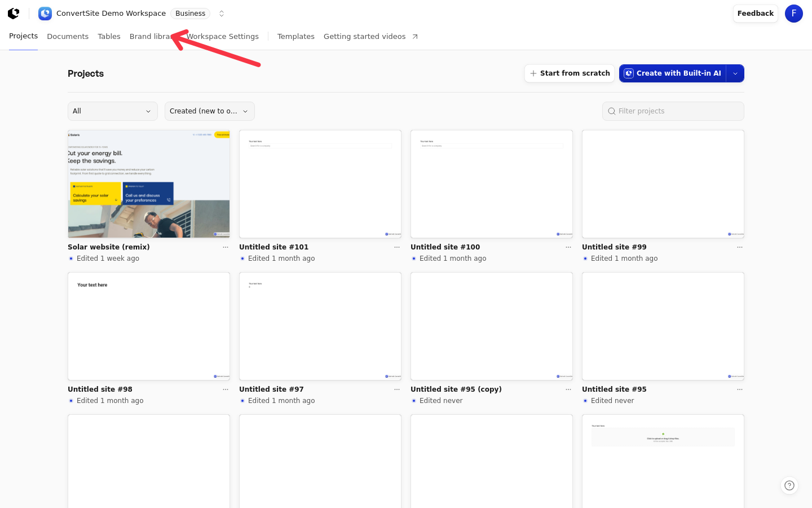This screenshot has width=812, height=508.
Task: Open the user profile avatar F
Action: coord(794,14)
